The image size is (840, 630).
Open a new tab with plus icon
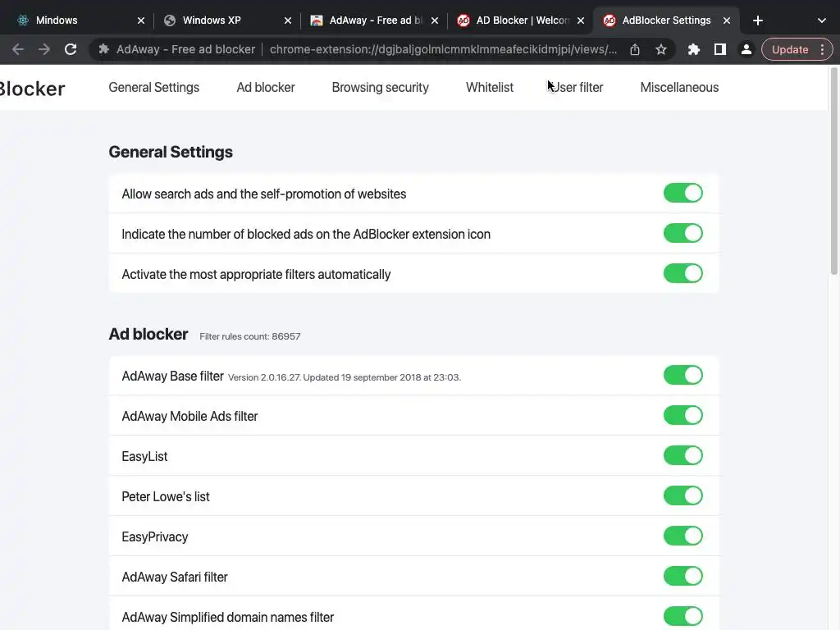coord(757,21)
